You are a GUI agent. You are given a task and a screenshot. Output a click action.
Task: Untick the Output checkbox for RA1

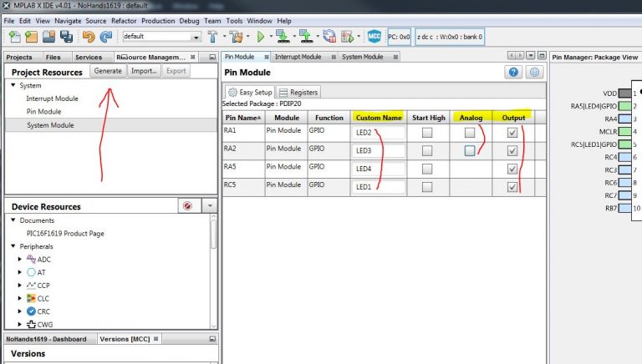click(x=512, y=133)
